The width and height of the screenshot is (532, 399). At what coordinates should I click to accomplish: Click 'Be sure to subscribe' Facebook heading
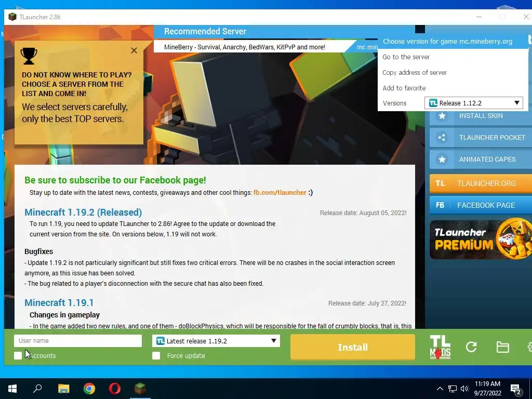point(115,180)
